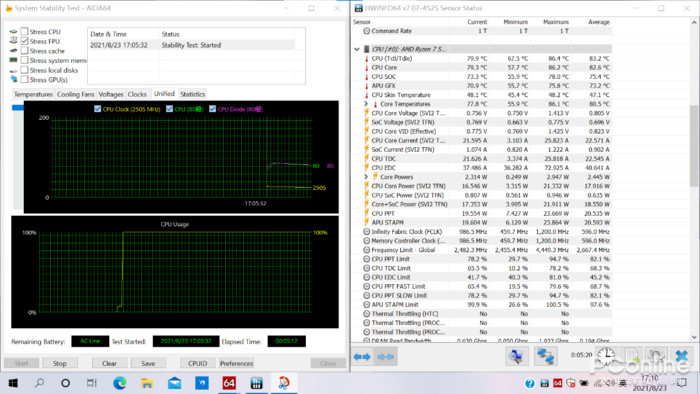This screenshot has height=394, width=700.
Task: Click the HWiNFO clock reset timer icon
Action: click(x=606, y=357)
